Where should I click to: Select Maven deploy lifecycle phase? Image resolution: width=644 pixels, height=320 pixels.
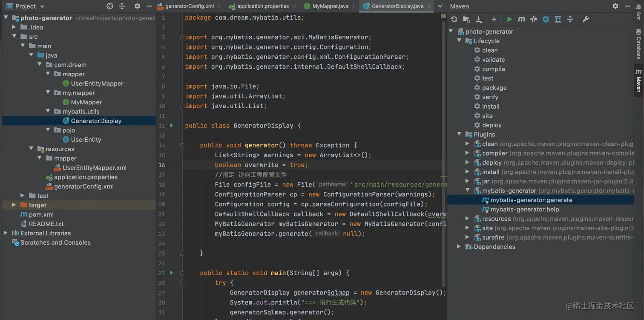[492, 125]
